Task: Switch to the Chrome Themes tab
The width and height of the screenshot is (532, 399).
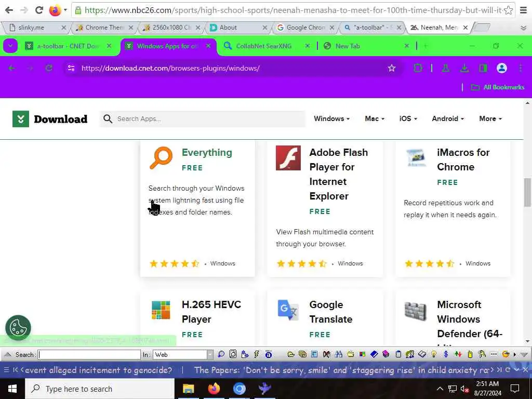Action: 104,28
